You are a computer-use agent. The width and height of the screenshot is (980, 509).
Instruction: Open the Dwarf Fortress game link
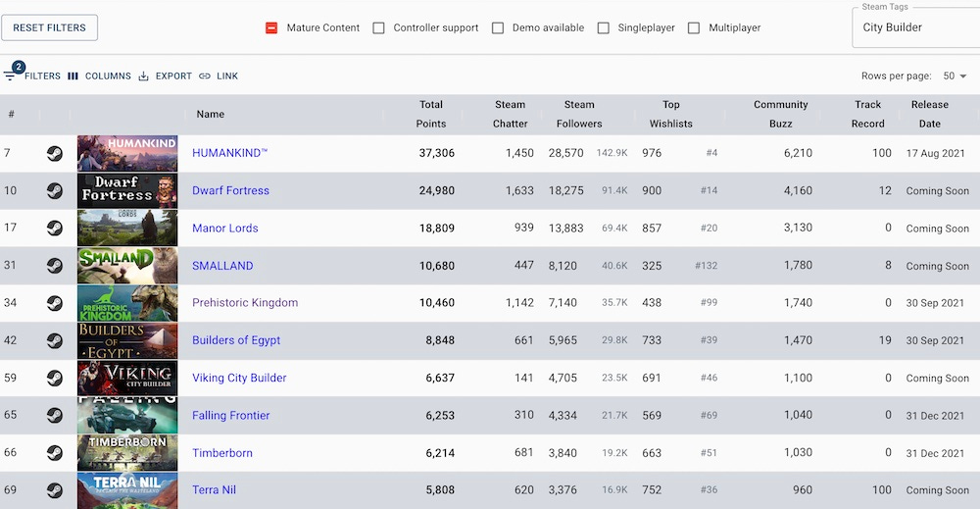pyautogui.click(x=230, y=190)
